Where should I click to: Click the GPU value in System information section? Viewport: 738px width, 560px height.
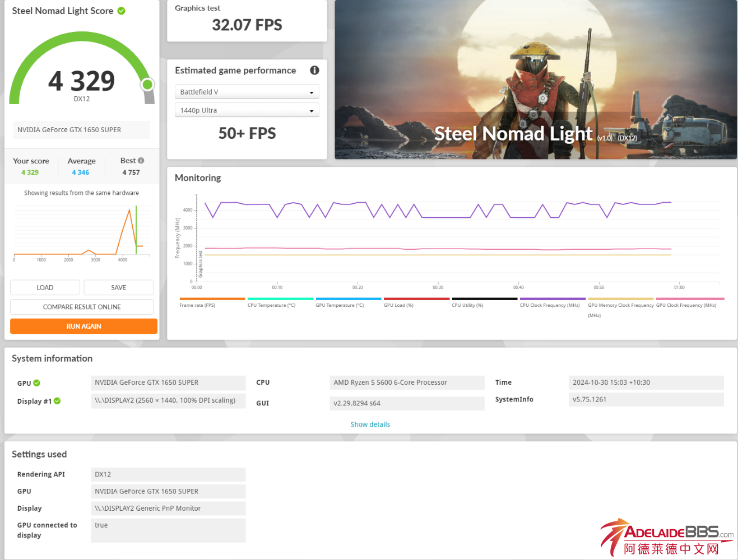[x=168, y=382]
